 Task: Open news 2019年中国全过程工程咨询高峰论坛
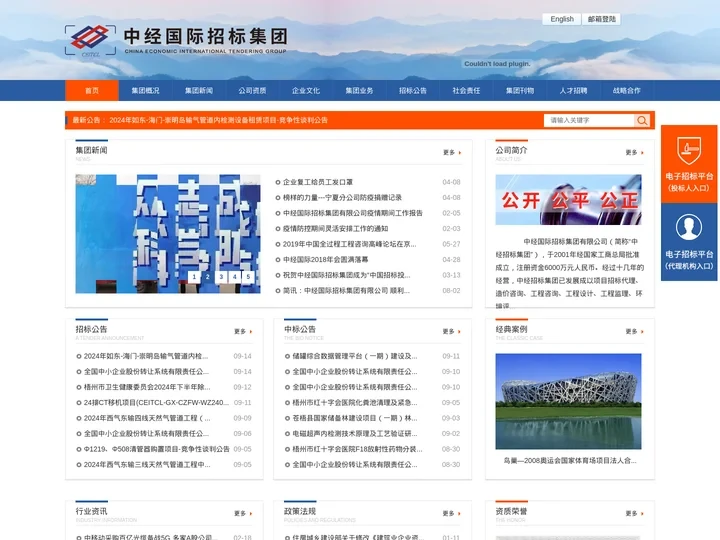coord(349,244)
